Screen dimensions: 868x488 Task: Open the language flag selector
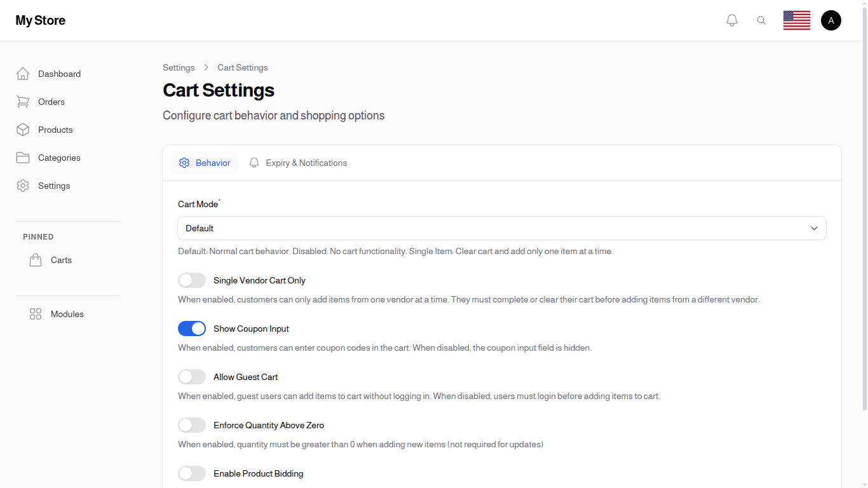(x=796, y=20)
